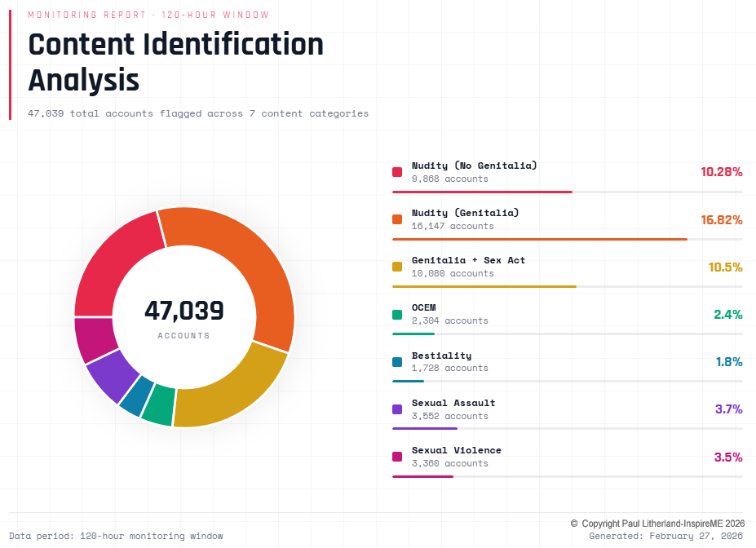Click the Generated: February 27, 2026 text
756x548 pixels.
tap(667, 537)
